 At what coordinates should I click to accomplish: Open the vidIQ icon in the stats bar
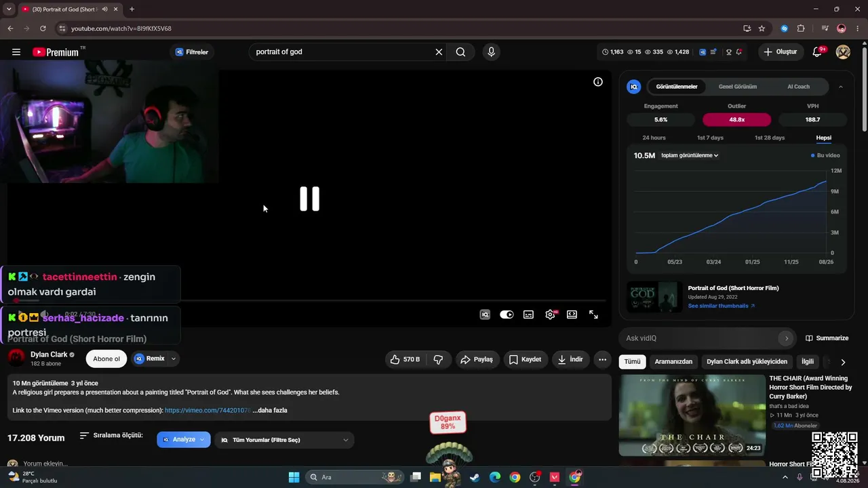pos(703,52)
